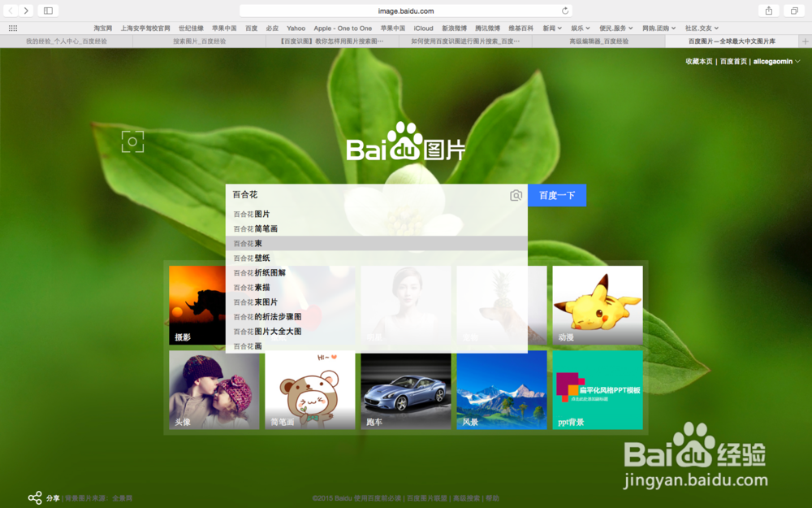Screen dimensions: 812x508
Task: Open the Apple - One to One bookmark
Action: [x=343, y=28]
